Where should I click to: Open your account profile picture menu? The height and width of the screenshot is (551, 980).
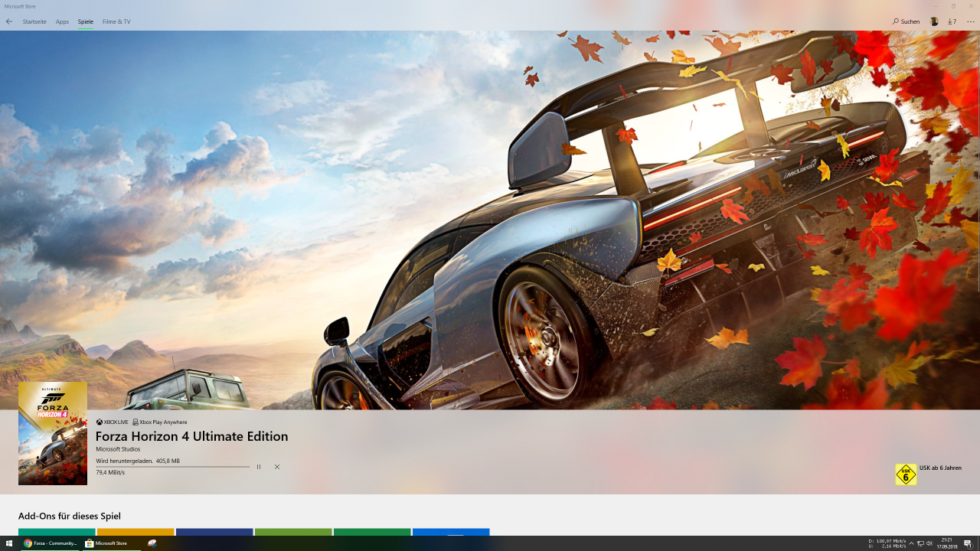click(x=933, y=21)
